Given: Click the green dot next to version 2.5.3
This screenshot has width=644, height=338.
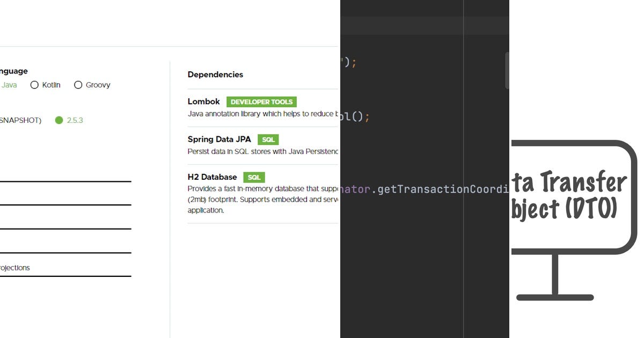Looking at the screenshot, I should click(x=60, y=120).
